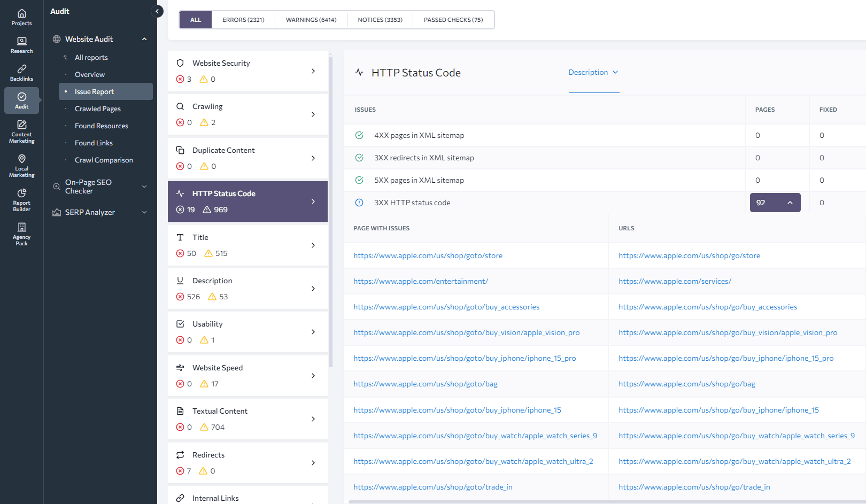Select Crawl Comparison in Website Audit menu
The image size is (866, 504).
pyautogui.click(x=104, y=160)
